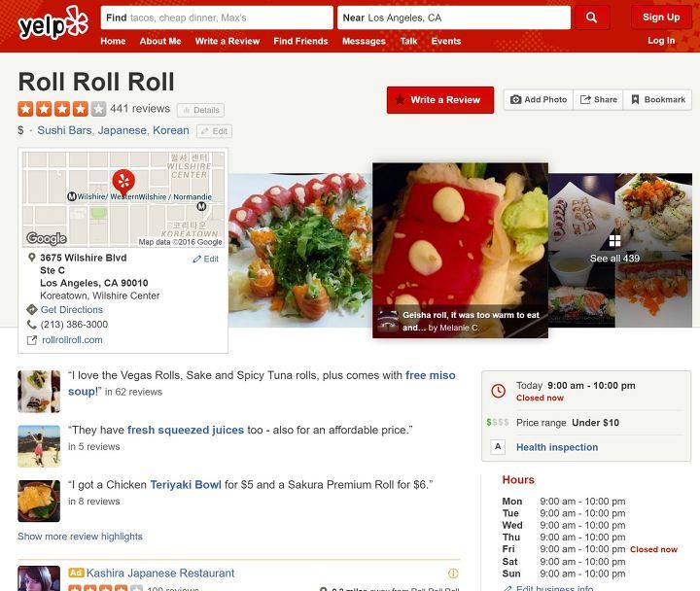Click the Kashira ad profile thumbnail
Image resolution: width=700 pixels, height=591 pixels.
[x=39, y=578]
